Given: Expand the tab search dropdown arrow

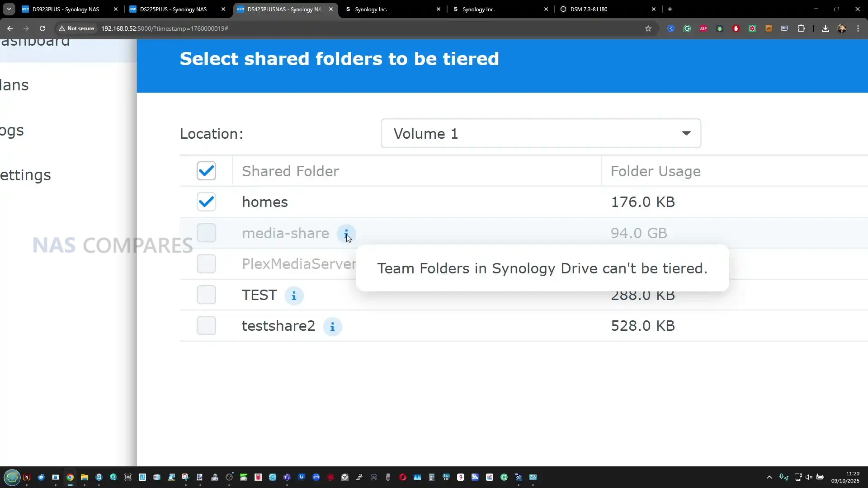Looking at the screenshot, I should 9,9.
